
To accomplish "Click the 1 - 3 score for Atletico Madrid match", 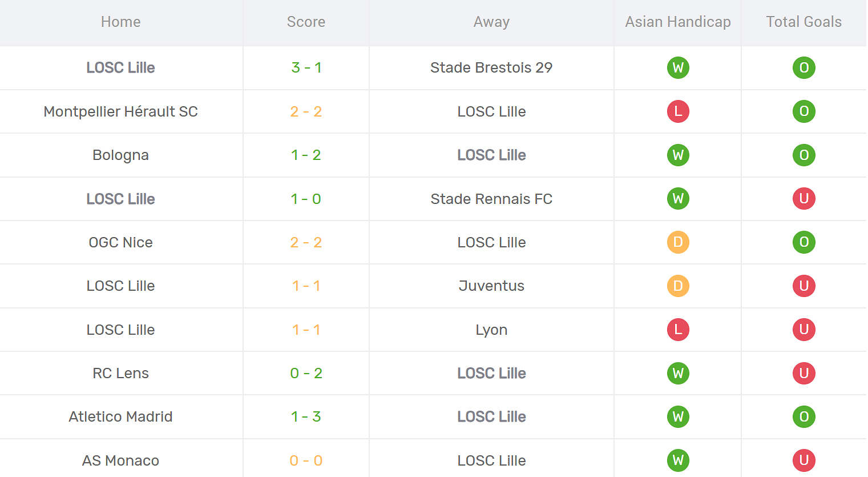I will 306,416.
